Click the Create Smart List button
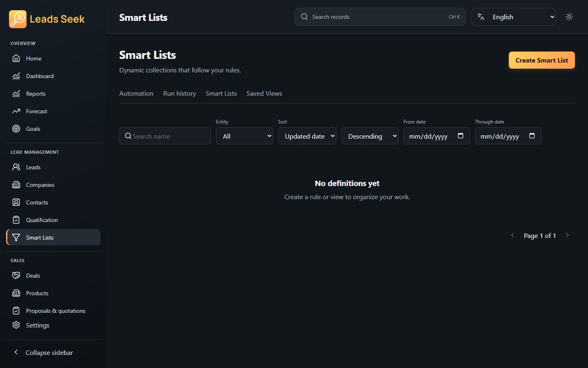 (x=542, y=60)
